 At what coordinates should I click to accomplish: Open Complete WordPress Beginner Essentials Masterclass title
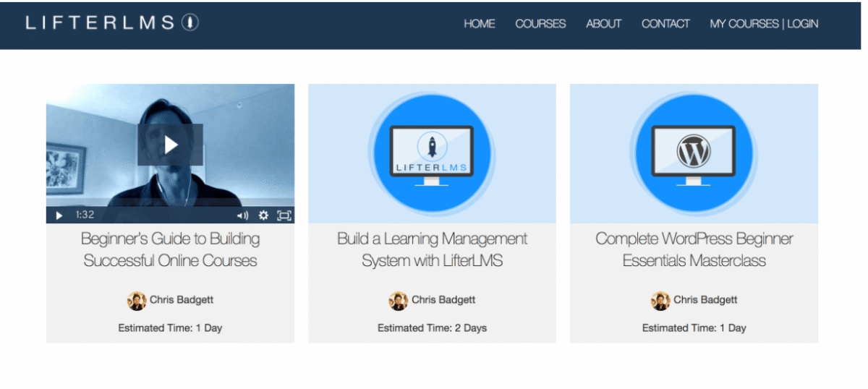[x=694, y=249]
